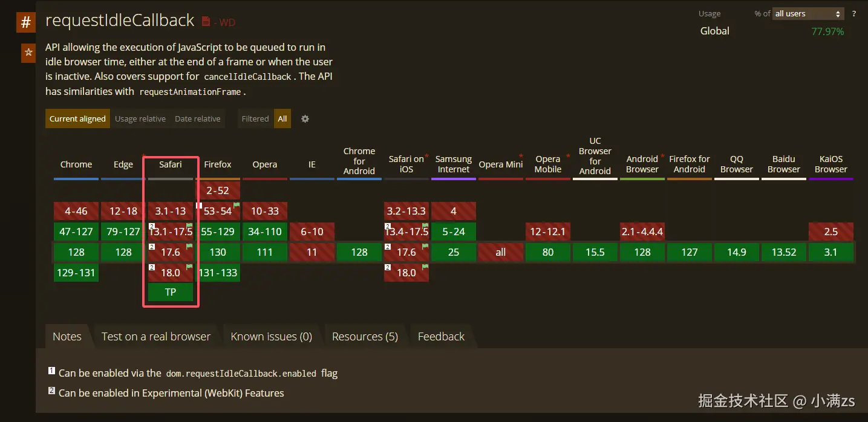This screenshot has width=868, height=422.
Task: Select UC Browser 15.5 cell
Action: click(x=595, y=252)
